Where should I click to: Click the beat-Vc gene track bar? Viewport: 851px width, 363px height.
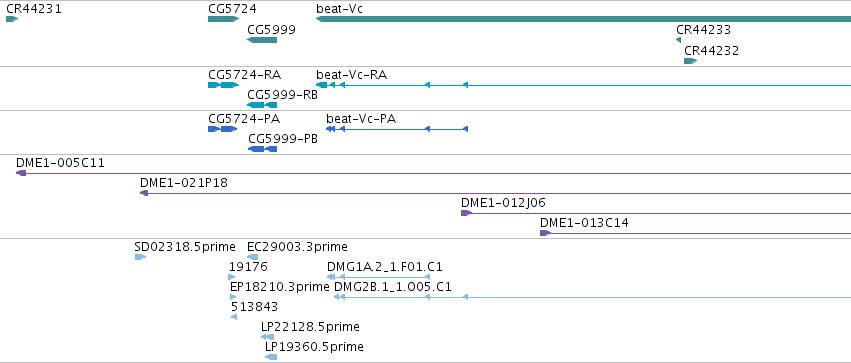pos(583,19)
